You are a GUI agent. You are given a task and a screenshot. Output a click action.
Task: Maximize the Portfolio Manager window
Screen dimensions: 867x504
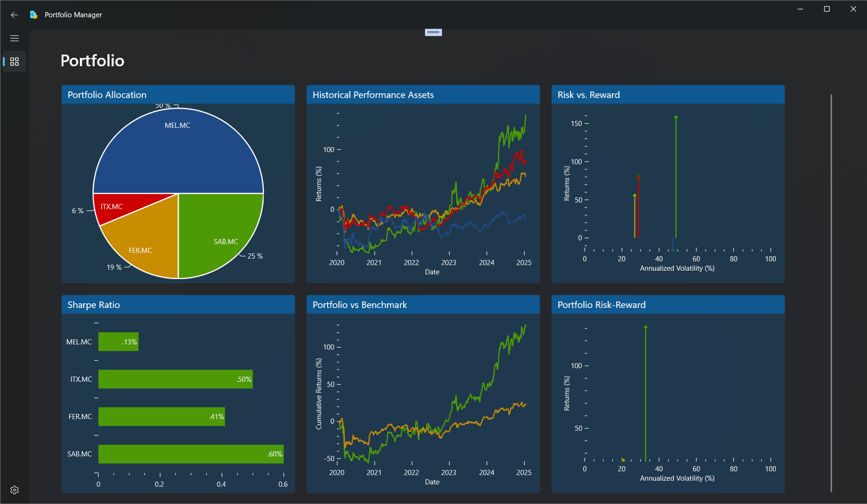[x=827, y=9]
